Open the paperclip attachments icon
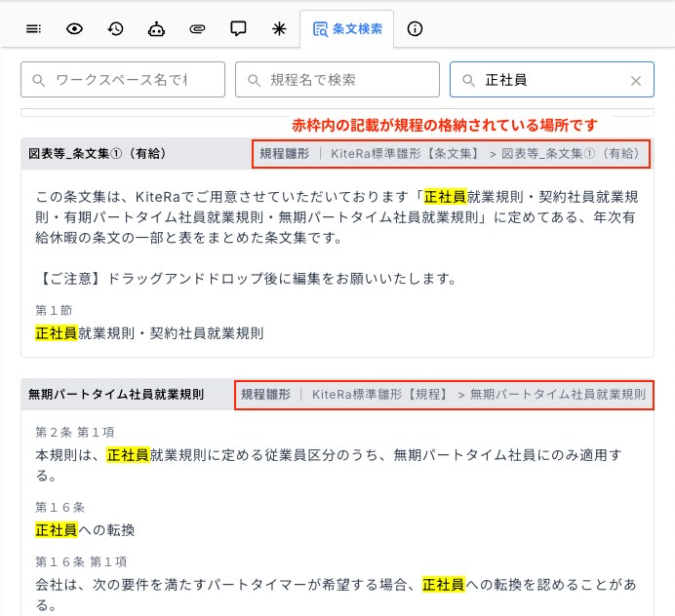Screen dimensions: 675x616 197,29
